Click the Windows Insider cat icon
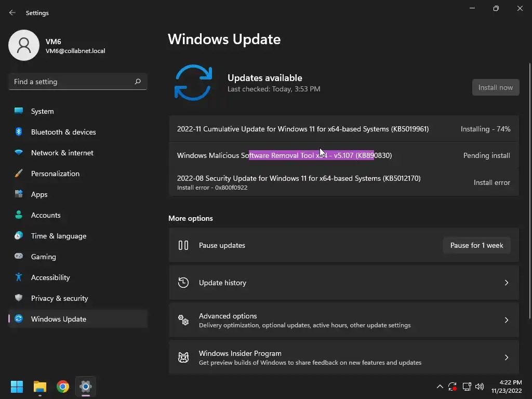This screenshot has width=532, height=399. pyautogui.click(x=183, y=357)
